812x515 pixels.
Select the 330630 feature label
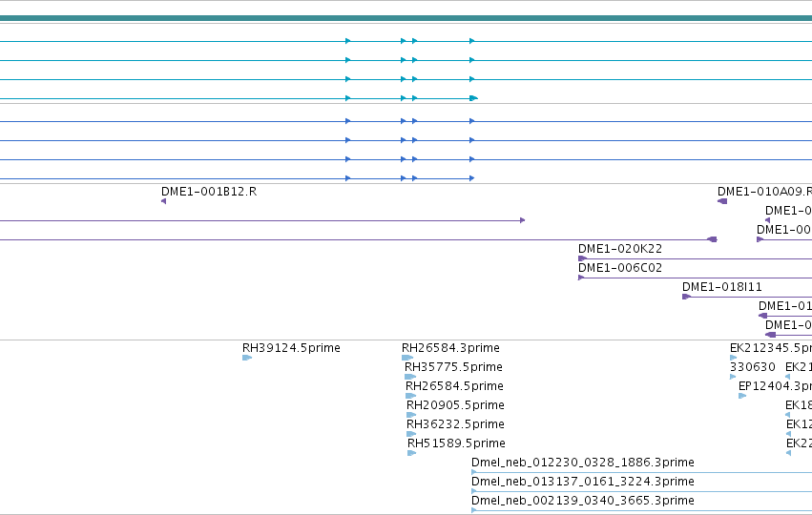pos(753,367)
